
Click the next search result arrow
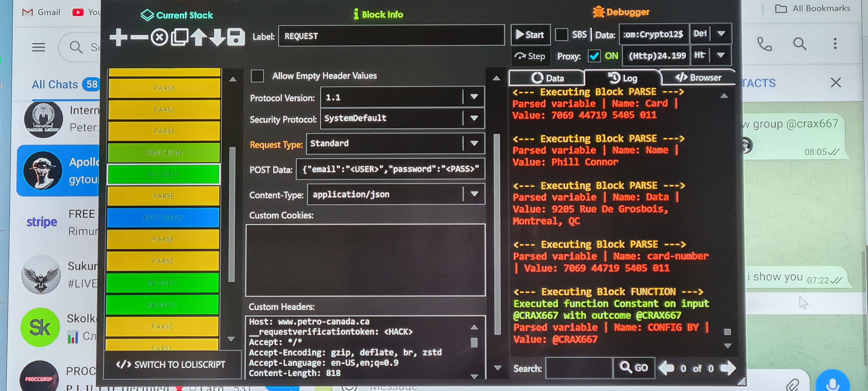click(x=728, y=368)
